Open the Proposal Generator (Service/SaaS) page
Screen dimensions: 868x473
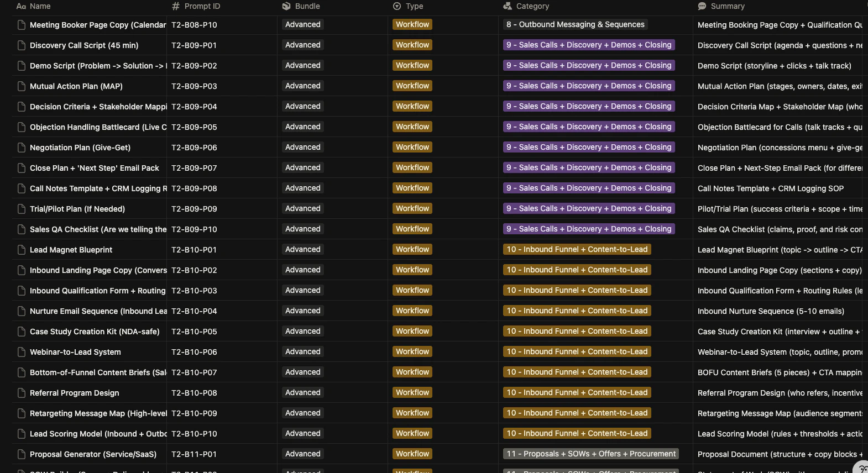(x=93, y=454)
